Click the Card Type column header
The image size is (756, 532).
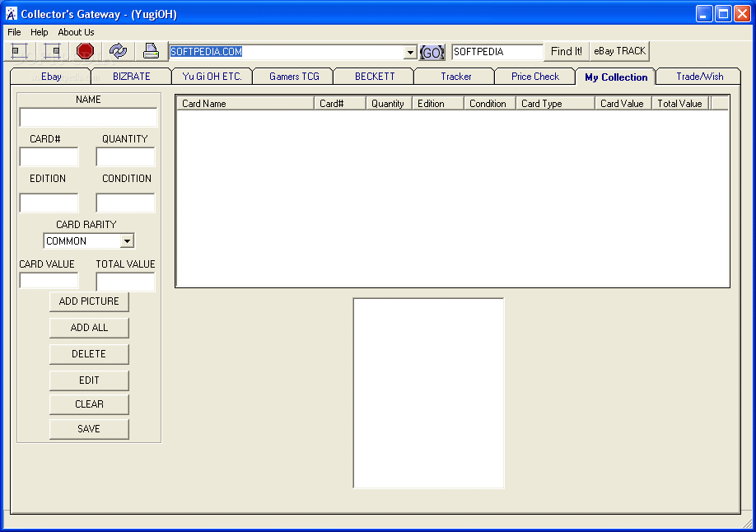555,104
